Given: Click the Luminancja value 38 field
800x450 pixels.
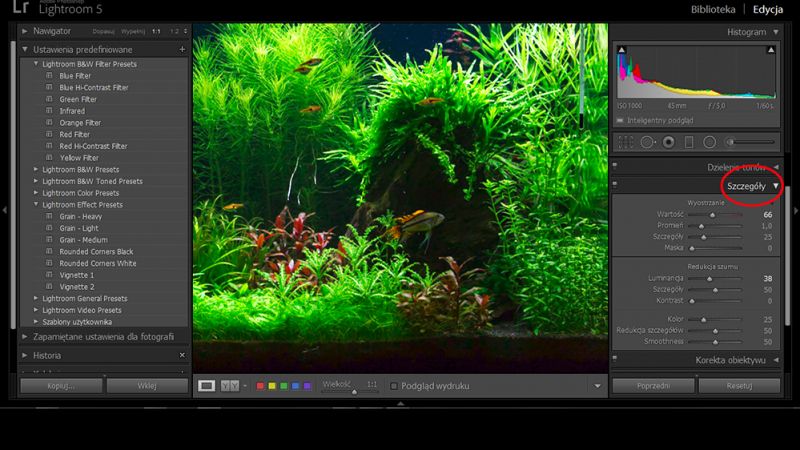Looking at the screenshot, I should click(x=767, y=279).
